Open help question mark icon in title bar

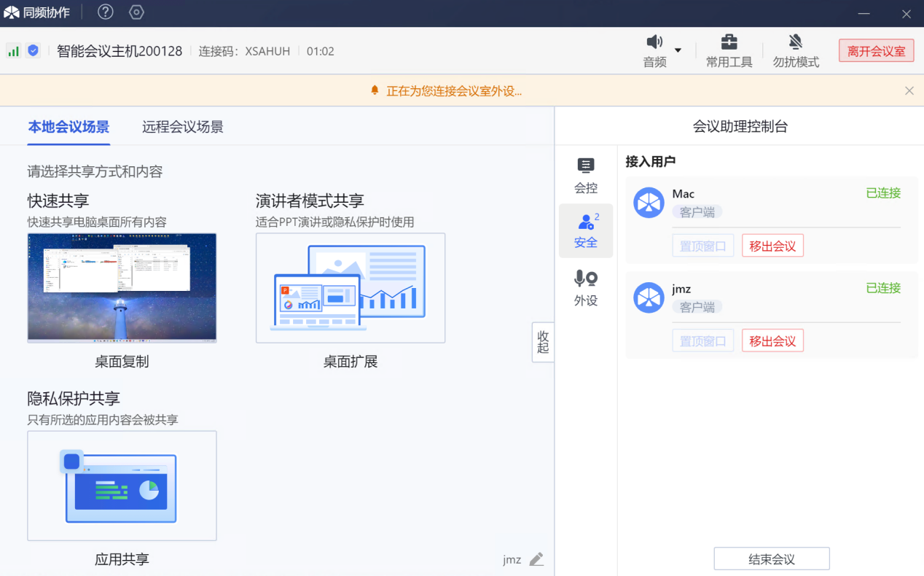pyautogui.click(x=106, y=12)
